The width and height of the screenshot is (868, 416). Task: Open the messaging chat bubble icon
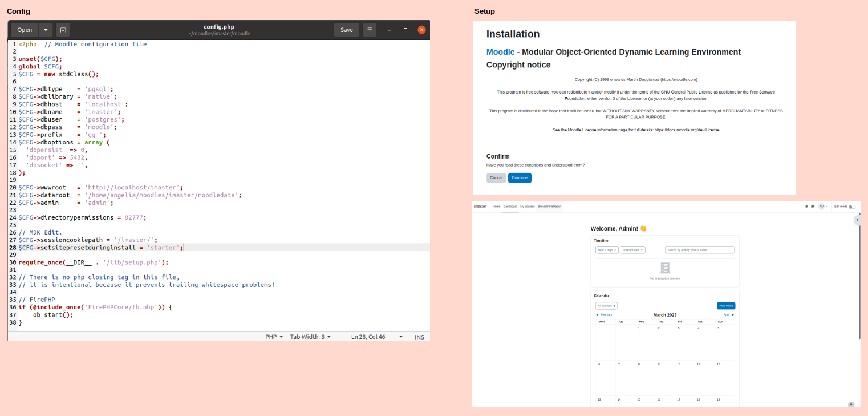tap(813, 207)
